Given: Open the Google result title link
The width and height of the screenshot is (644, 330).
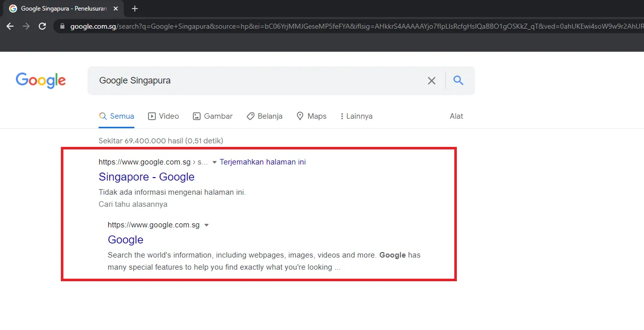Looking at the screenshot, I should point(125,239).
